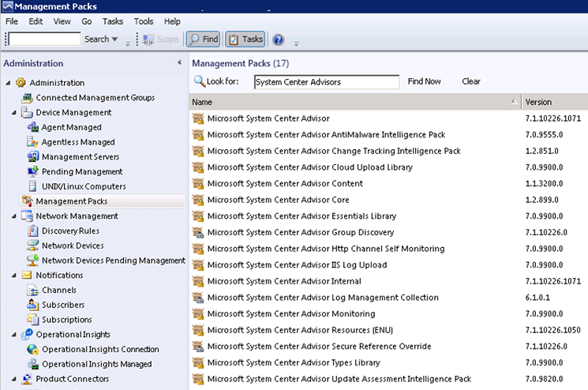588x390 pixels.
Task: Click the toolbar search text box
Action: click(45, 39)
